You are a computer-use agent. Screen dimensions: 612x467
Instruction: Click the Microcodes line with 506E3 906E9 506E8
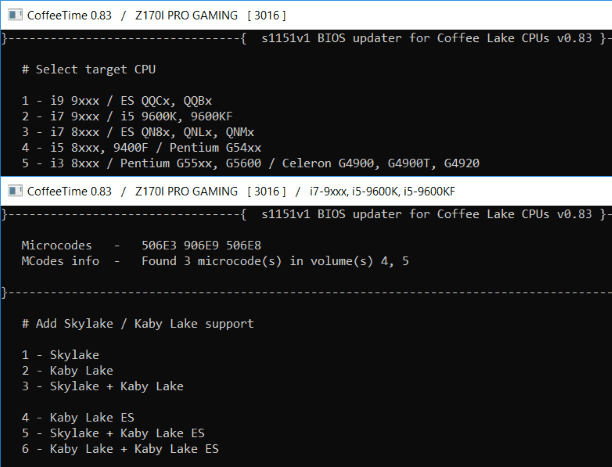point(141,246)
